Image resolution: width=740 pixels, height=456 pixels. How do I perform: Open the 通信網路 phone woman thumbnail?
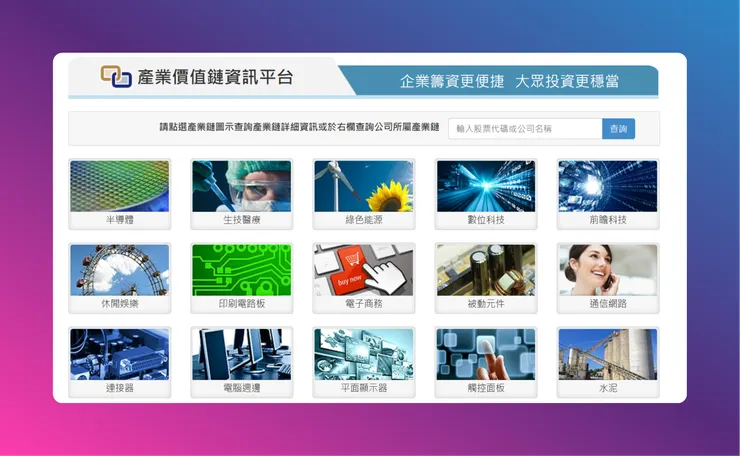coord(608,270)
